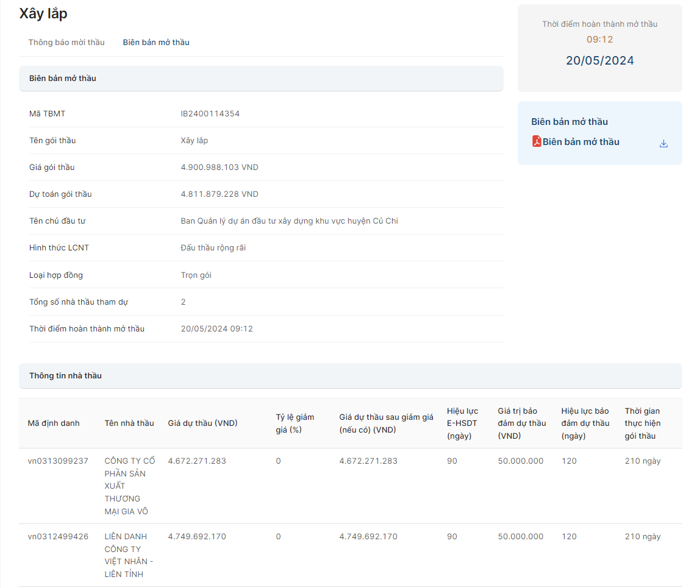Click the download icon beside Biên bản mở thầu
The image size is (700, 588).
click(664, 144)
